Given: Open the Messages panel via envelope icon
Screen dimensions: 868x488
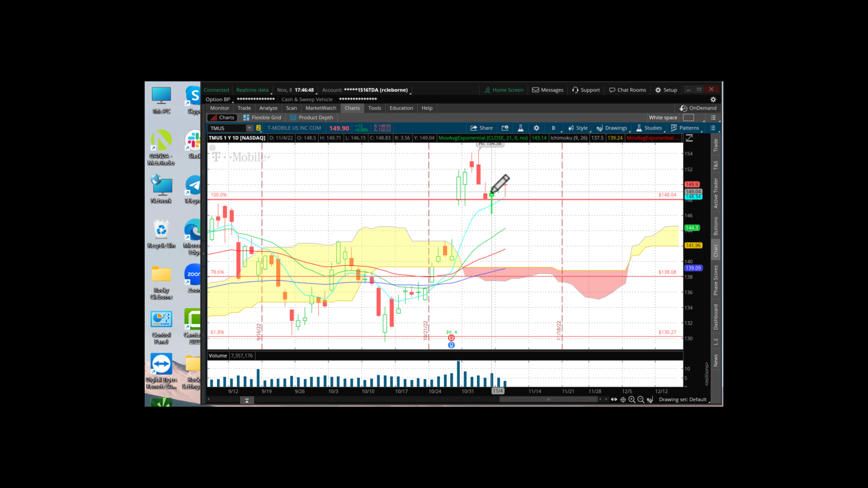Looking at the screenshot, I should (547, 90).
